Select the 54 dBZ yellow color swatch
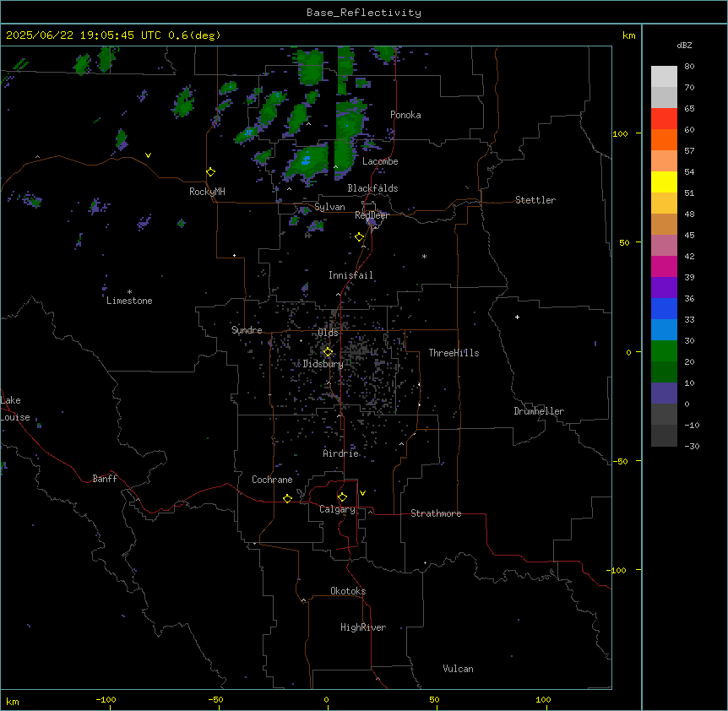The height and width of the screenshot is (711, 728). point(664,182)
